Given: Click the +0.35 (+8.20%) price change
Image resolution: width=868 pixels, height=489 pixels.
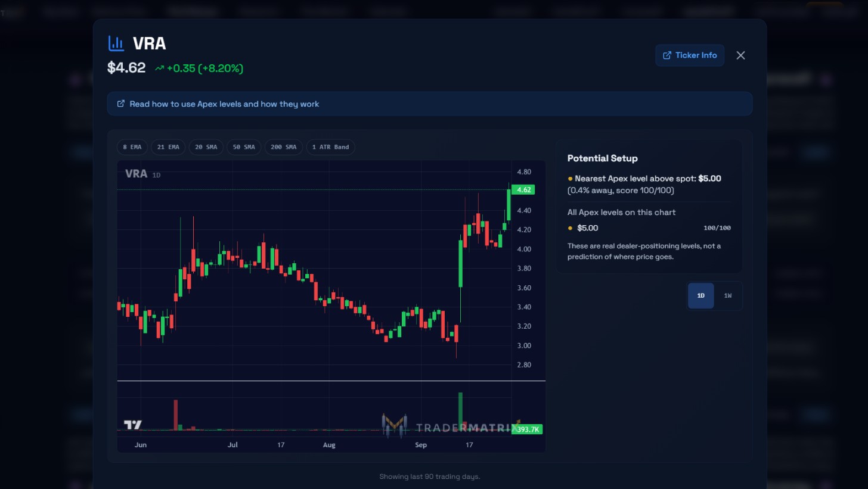Looking at the screenshot, I should tap(199, 68).
